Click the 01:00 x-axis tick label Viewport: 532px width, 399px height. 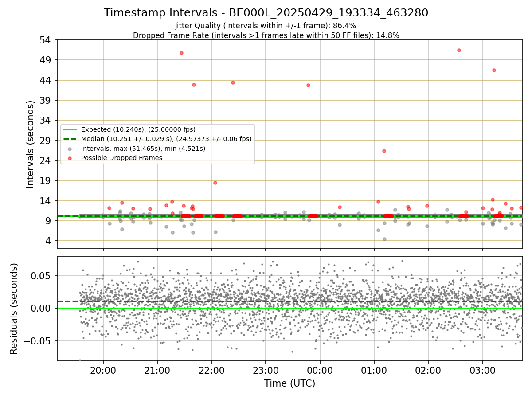click(x=374, y=371)
